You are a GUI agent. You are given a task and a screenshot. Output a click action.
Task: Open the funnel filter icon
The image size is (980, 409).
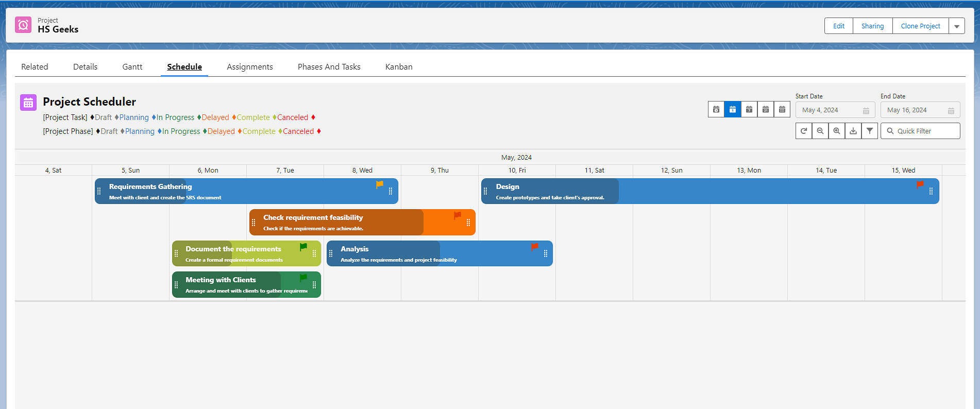(x=870, y=131)
